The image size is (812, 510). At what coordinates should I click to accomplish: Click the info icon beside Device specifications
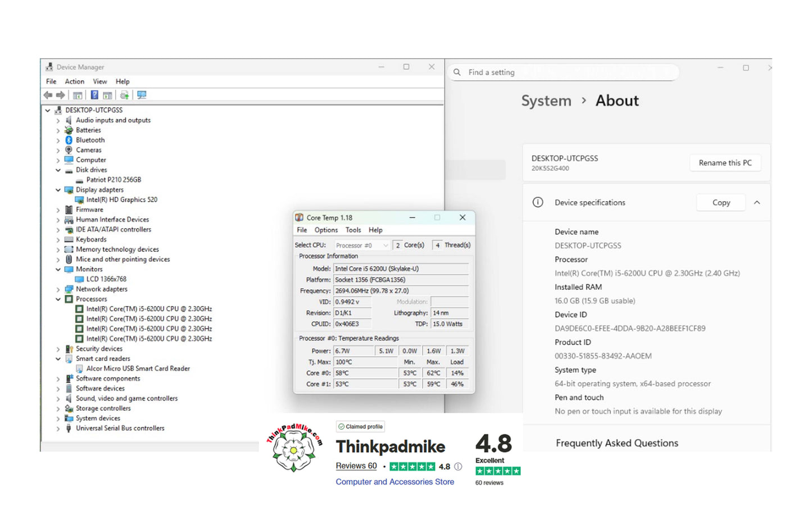point(538,202)
